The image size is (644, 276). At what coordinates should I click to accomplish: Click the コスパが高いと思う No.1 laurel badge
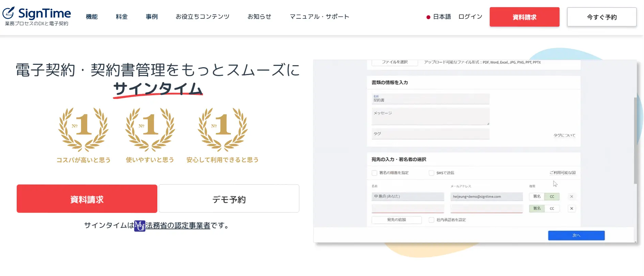click(83, 135)
